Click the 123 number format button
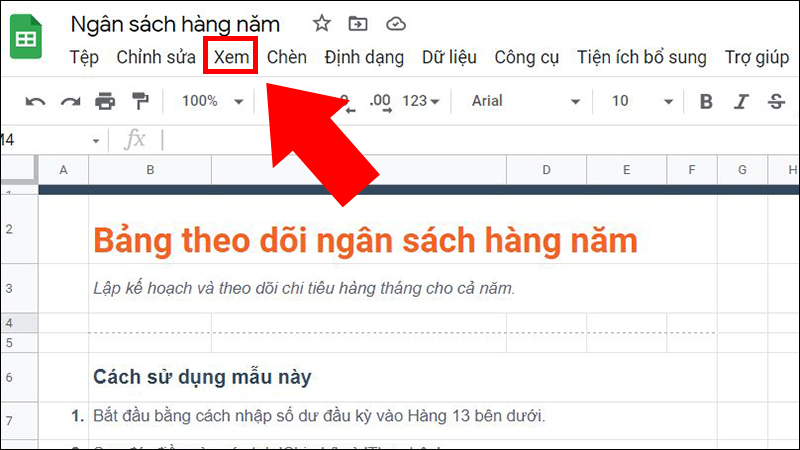 click(x=420, y=101)
